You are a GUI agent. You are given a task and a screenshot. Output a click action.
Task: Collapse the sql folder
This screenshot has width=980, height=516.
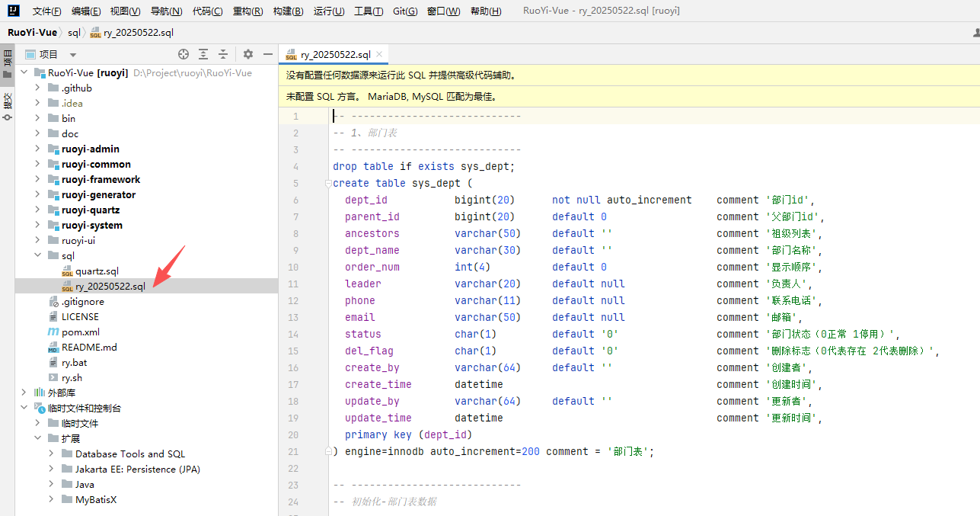(x=37, y=255)
